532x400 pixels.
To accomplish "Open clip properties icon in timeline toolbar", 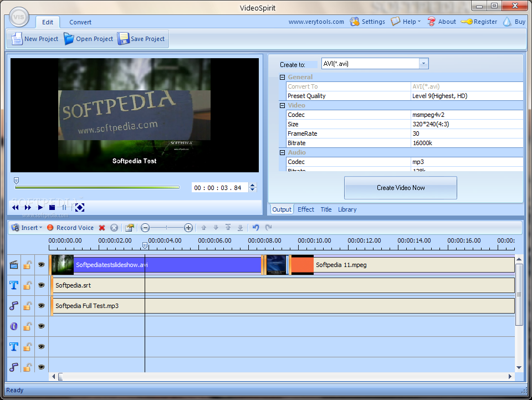I will click(x=129, y=228).
